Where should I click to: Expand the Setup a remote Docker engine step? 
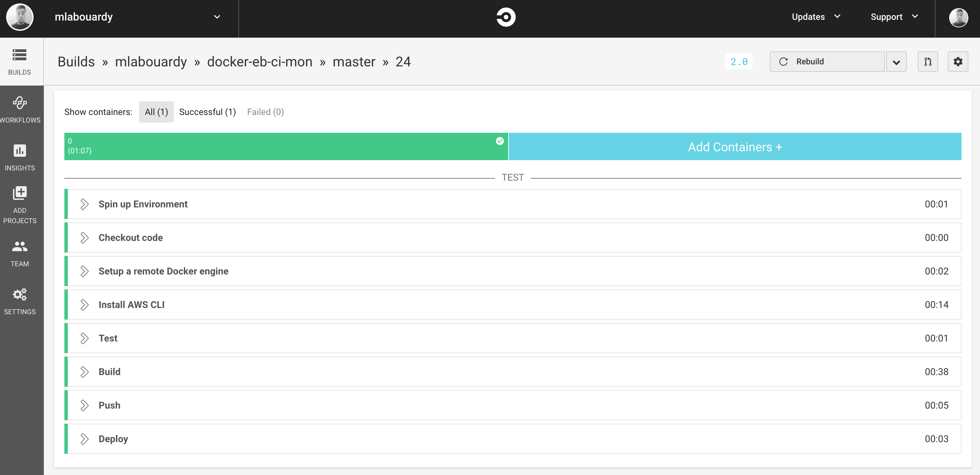[x=513, y=271]
